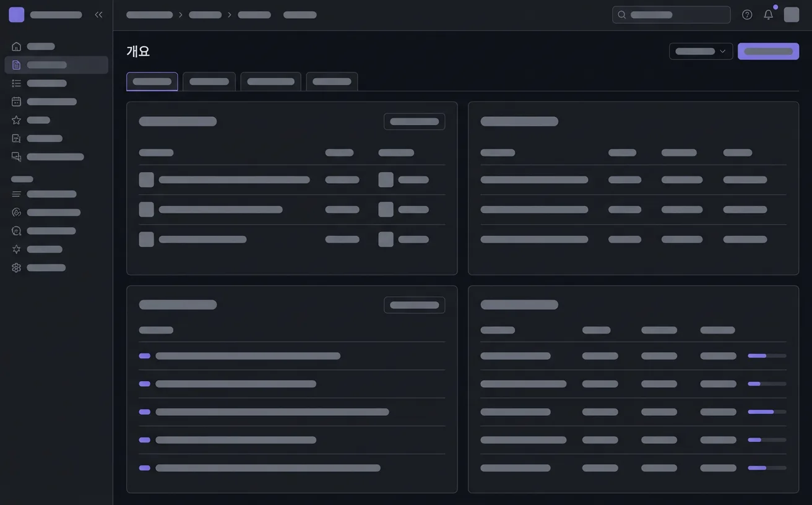Screen dimensions: 812x505
Task: Open the dropdown beside the purple button
Action: (701, 51)
